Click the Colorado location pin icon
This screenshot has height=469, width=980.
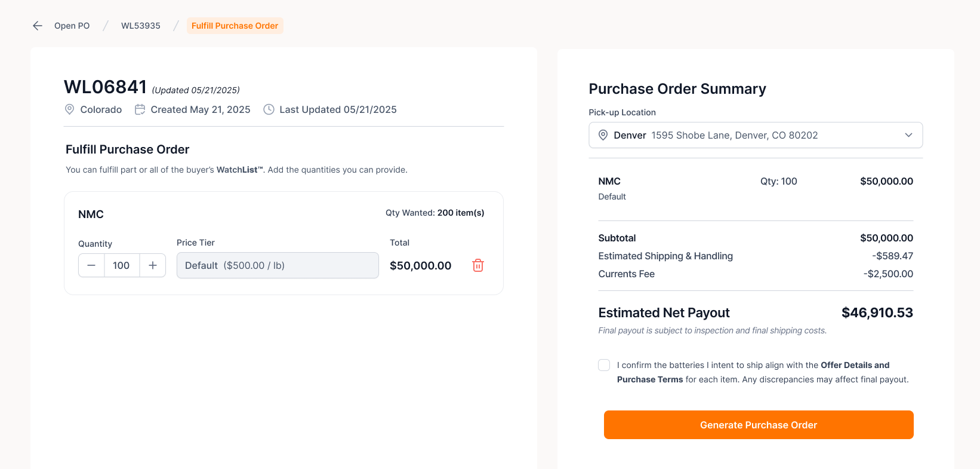70,109
